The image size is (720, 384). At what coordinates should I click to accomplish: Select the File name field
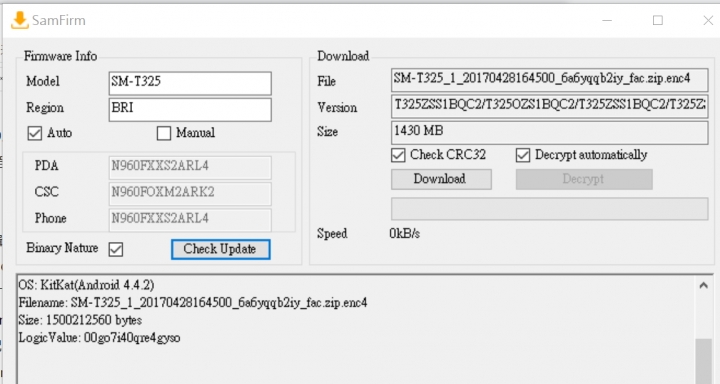pyautogui.click(x=550, y=80)
